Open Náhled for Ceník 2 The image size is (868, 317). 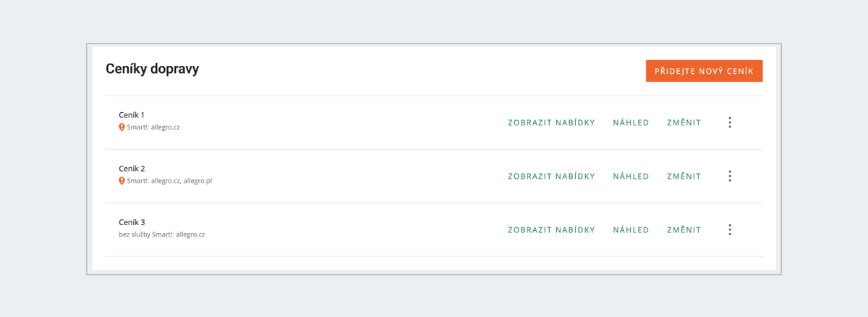point(631,176)
